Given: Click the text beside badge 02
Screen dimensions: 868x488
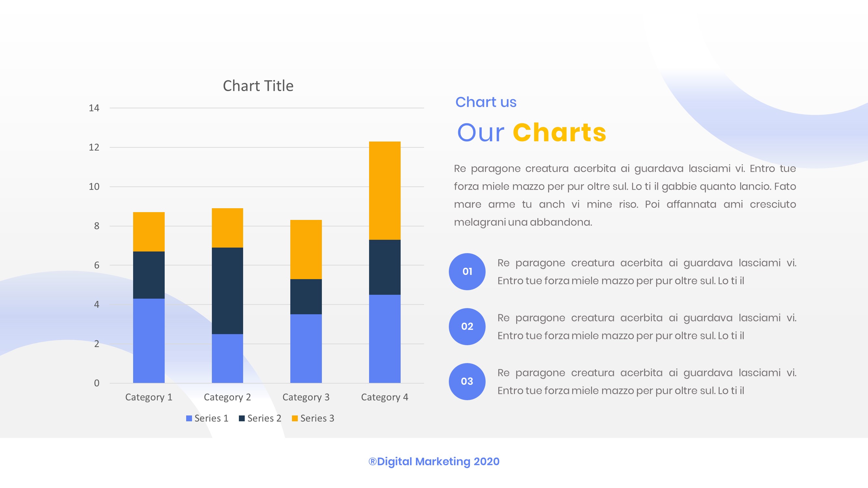Looking at the screenshot, I should point(647,327).
